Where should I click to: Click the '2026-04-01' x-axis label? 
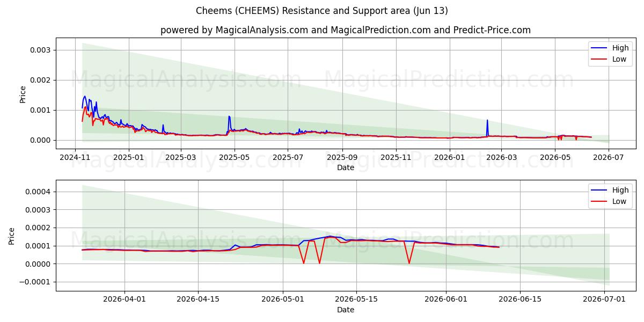point(124,299)
